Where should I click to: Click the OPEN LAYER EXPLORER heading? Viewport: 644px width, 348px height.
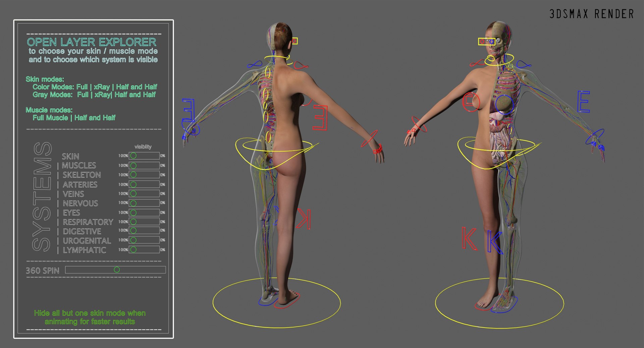tap(92, 42)
